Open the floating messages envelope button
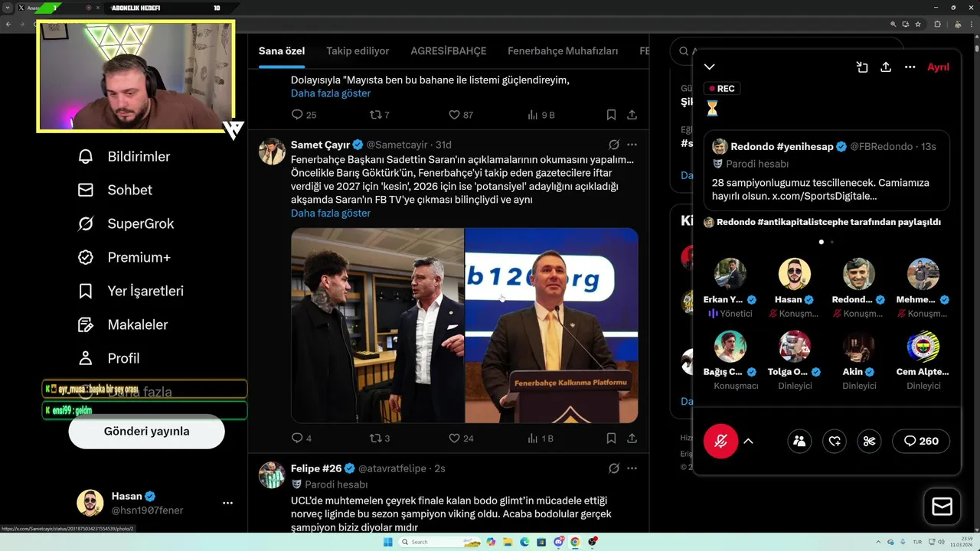This screenshot has width=980, height=551. [x=942, y=507]
